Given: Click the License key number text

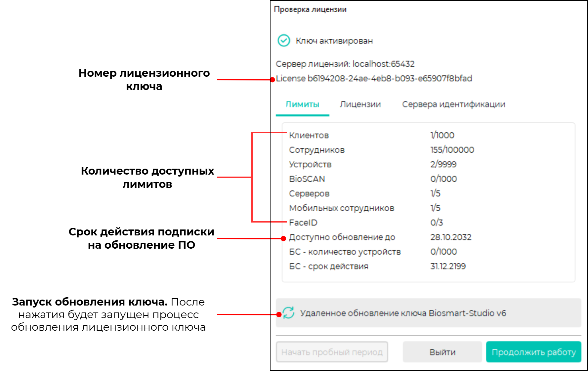Looking at the screenshot, I should point(374,79).
